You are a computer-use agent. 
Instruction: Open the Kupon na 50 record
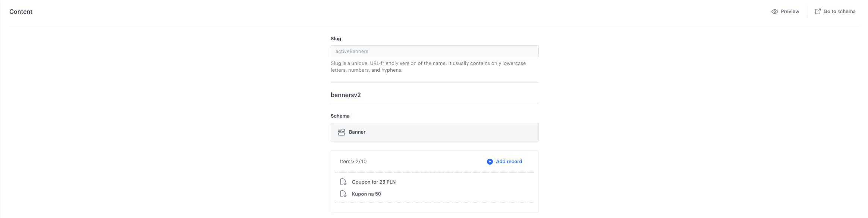point(366,194)
